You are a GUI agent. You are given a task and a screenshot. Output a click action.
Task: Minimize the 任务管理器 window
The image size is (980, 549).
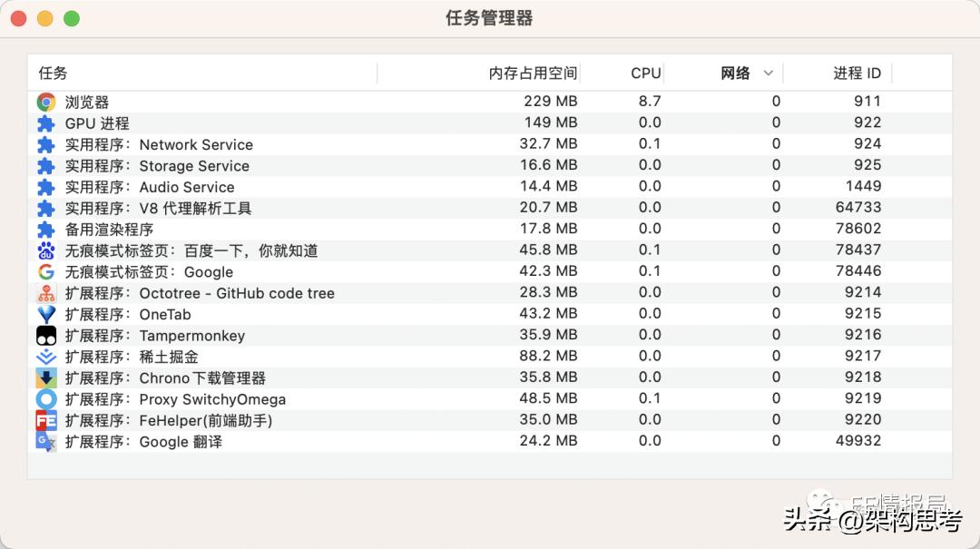[x=44, y=18]
